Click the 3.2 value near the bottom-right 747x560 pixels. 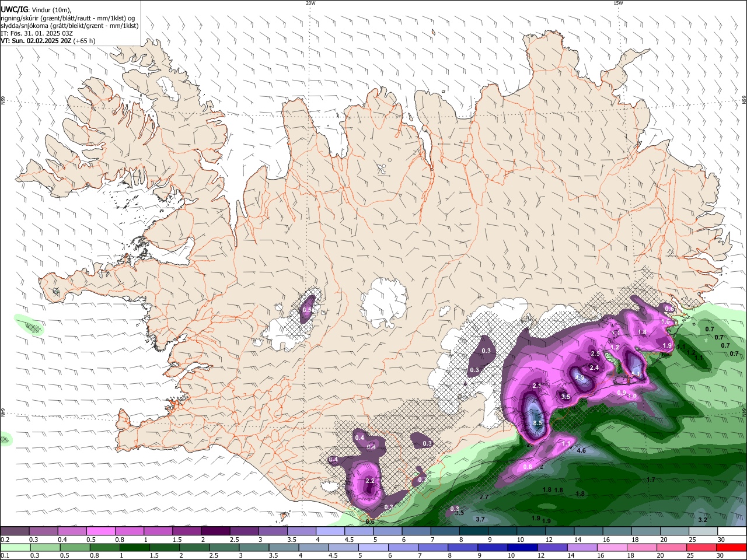click(703, 519)
